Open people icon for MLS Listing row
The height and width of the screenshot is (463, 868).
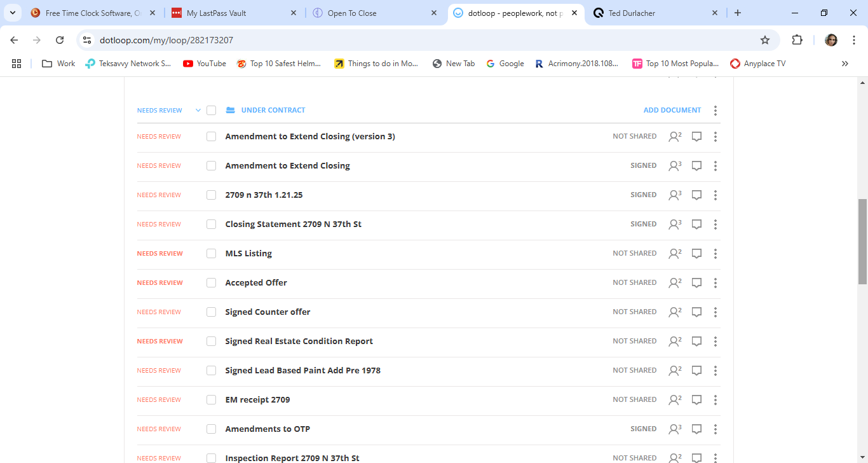(674, 253)
